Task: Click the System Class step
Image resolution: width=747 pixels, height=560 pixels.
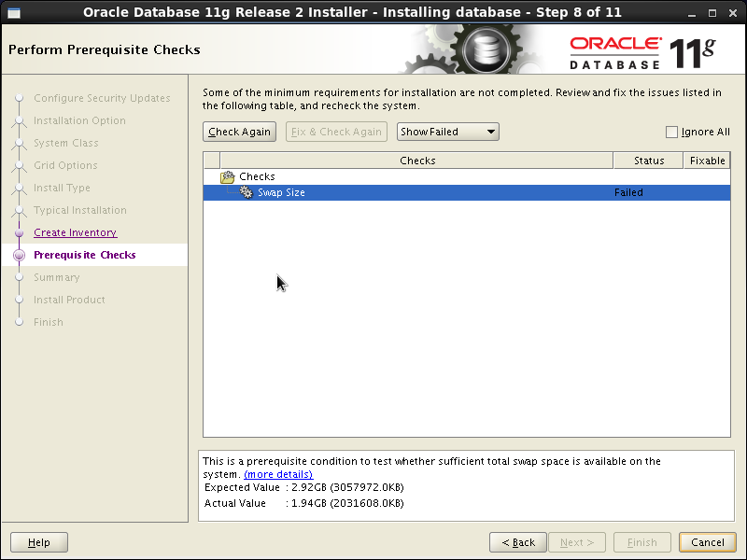Action: coord(65,143)
